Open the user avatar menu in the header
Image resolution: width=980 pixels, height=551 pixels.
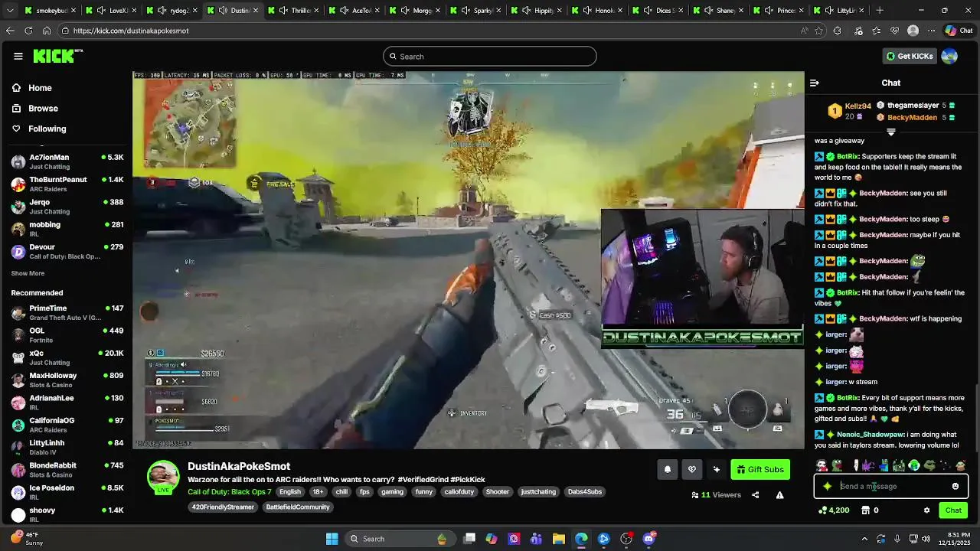949,56
